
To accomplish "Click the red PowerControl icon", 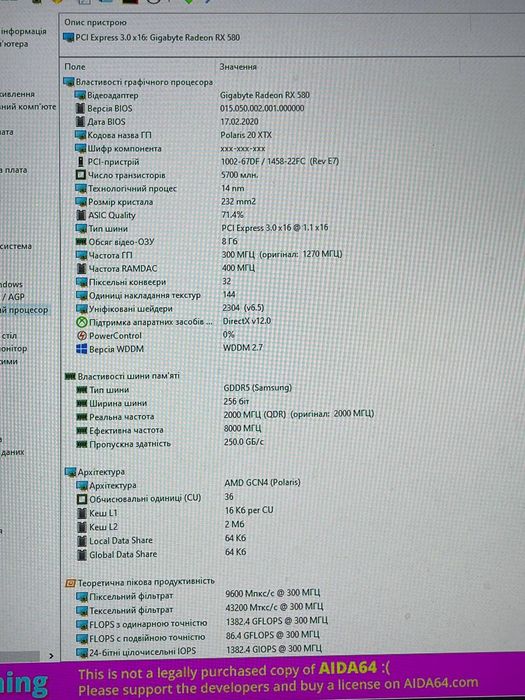I will tap(82, 335).
